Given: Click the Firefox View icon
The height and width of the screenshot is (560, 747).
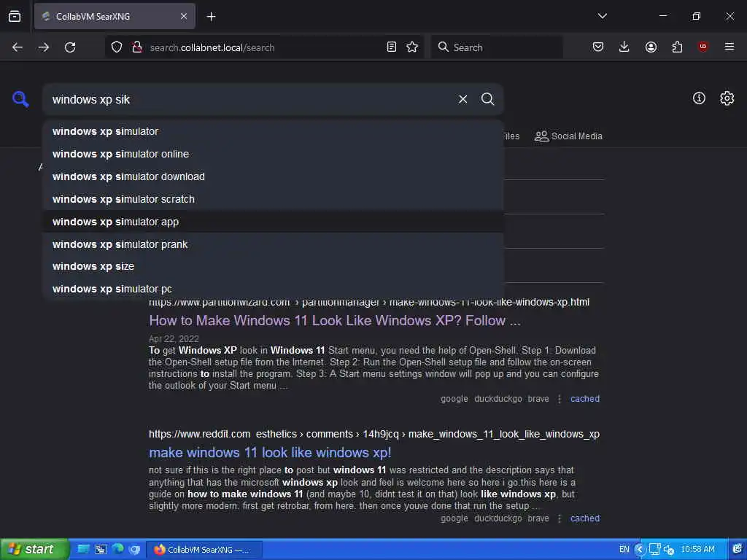Looking at the screenshot, I should pos(15,16).
